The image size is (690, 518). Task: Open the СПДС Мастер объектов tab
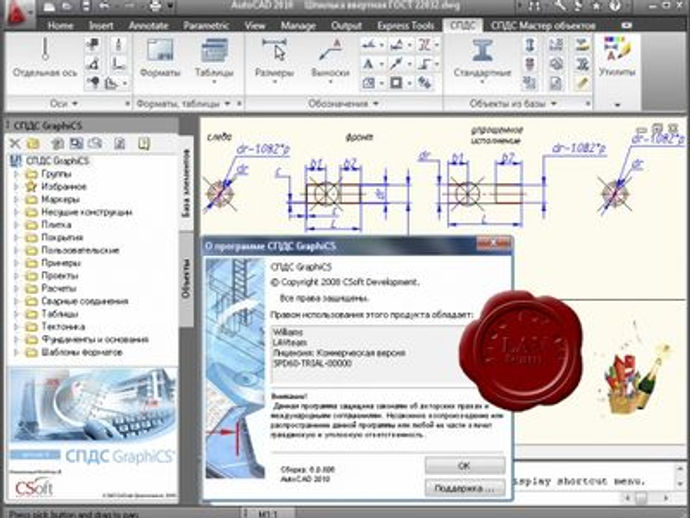[543, 26]
